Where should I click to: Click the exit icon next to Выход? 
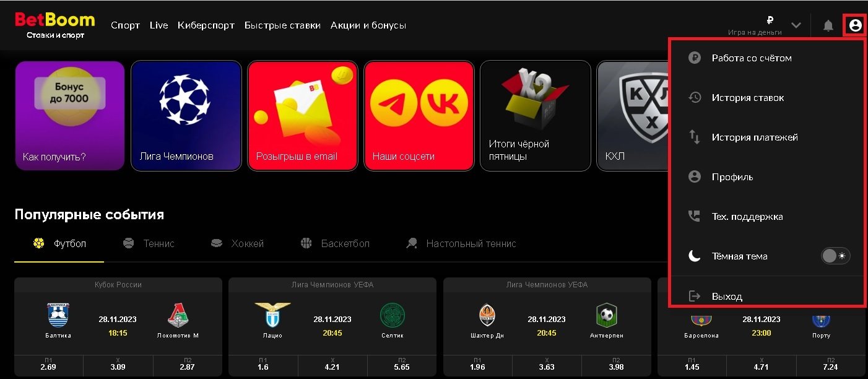[x=695, y=296]
